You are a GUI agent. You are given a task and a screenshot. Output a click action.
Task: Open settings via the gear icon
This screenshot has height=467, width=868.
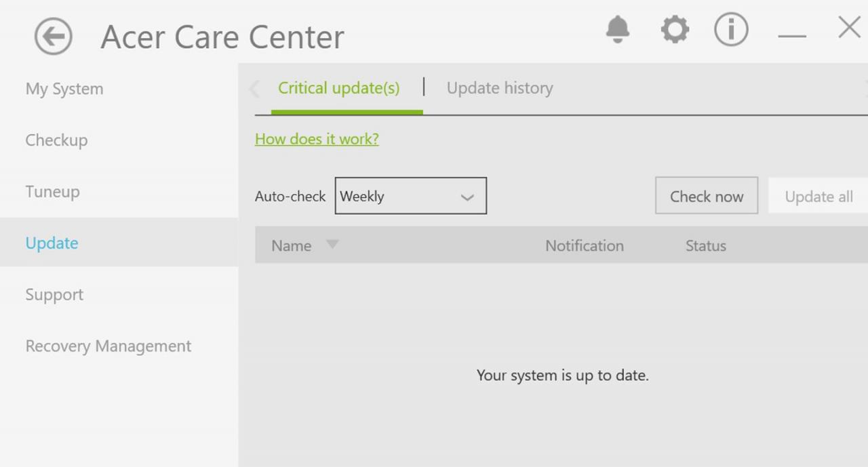(x=675, y=30)
